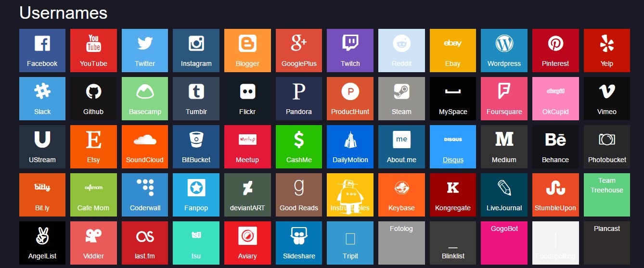The image size is (644, 268).
Task: Open the GooglePlus tile
Action: click(x=299, y=51)
